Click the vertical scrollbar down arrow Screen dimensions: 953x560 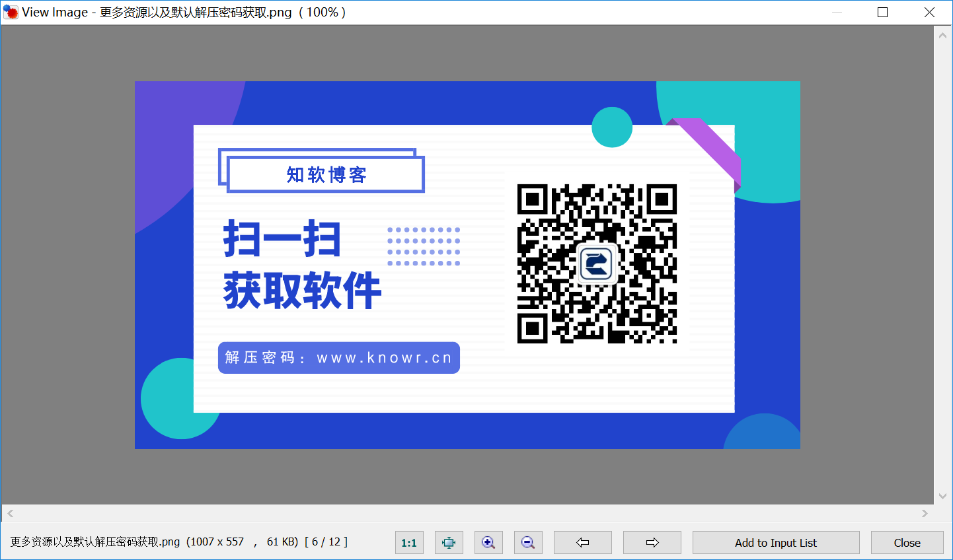point(943,497)
